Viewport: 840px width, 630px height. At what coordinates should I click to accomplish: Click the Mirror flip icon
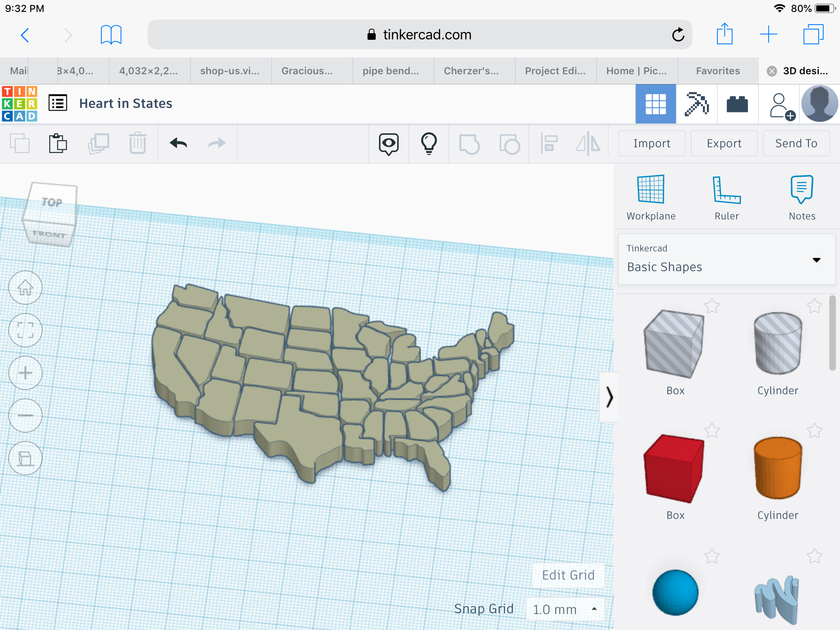588,144
